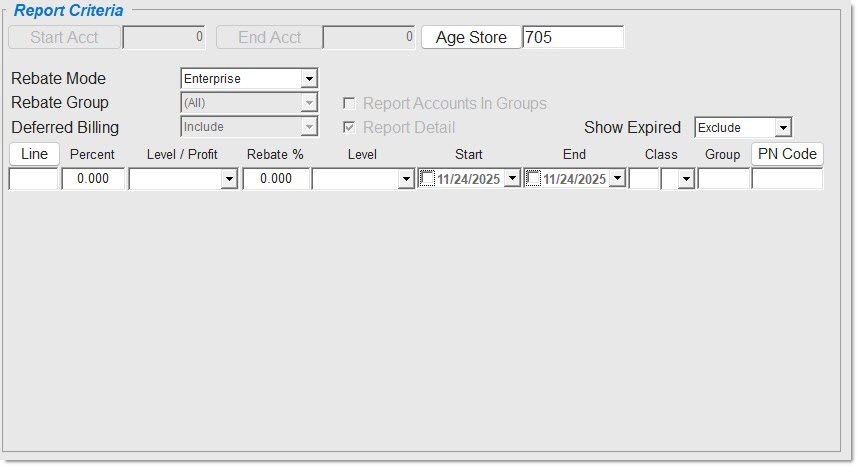Expand the Show Expired dropdown
Viewport: 857px width, 466px height.
click(782, 128)
